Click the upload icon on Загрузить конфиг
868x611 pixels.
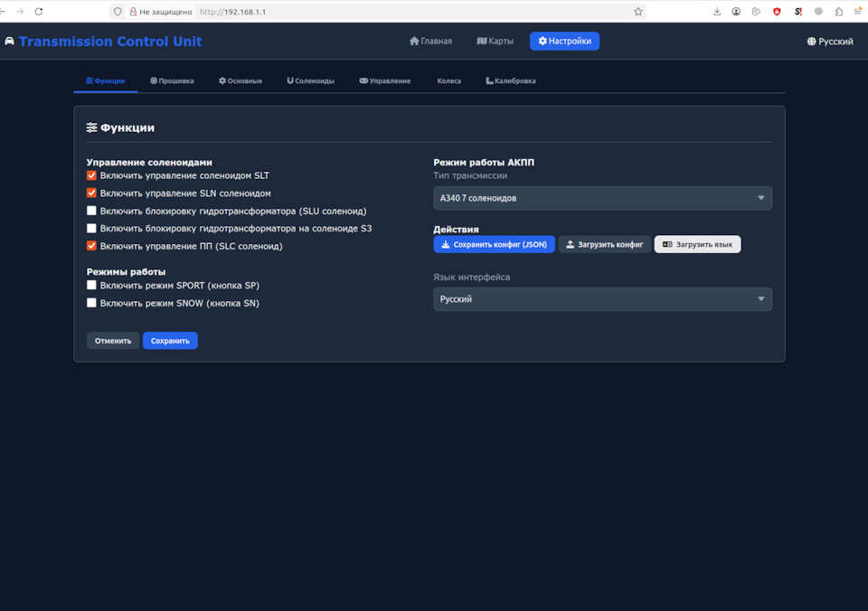coord(569,244)
